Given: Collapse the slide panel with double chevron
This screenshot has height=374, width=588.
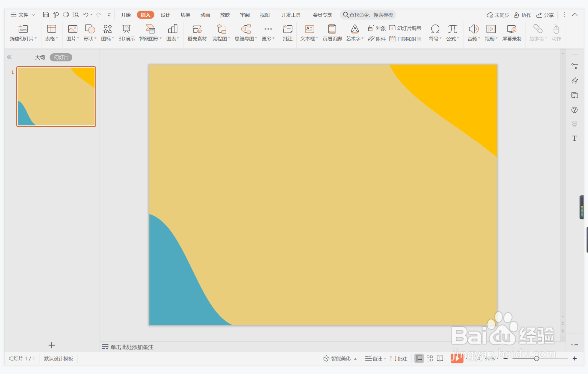Looking at the screenshot, I should [x=9, y=57].
